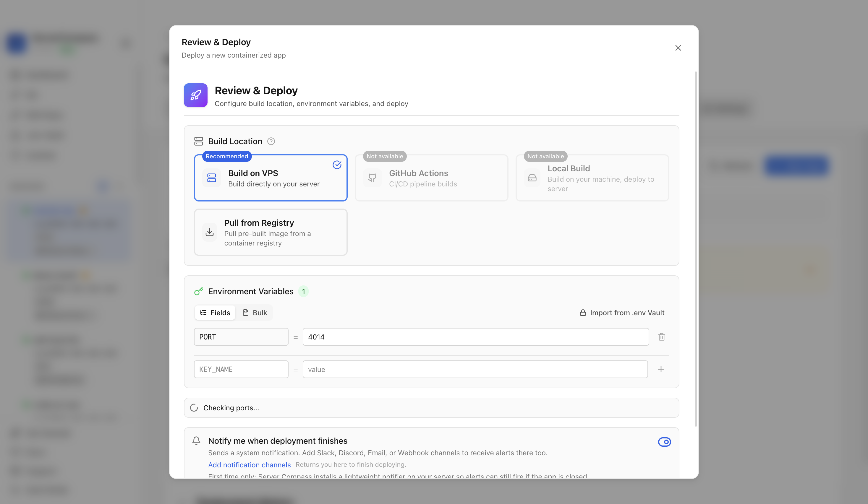Focus the 4014 value field

[476, 337]
